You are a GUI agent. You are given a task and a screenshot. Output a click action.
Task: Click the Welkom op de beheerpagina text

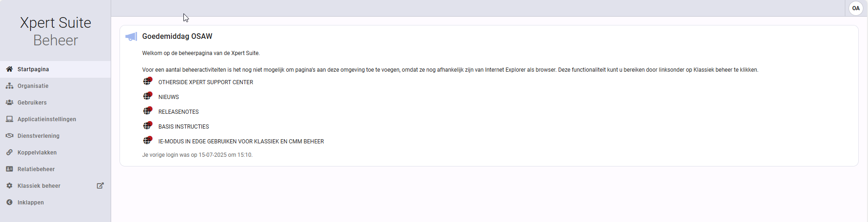click(x=201, y=53)
